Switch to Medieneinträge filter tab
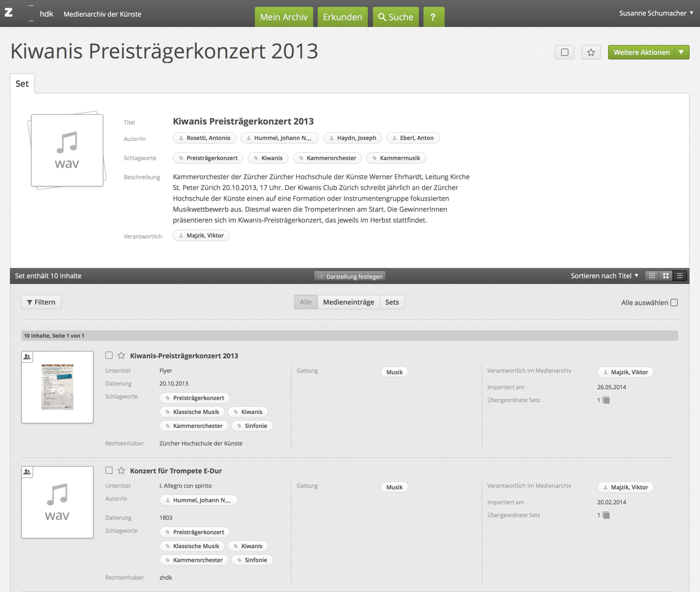This screenshot has height=592, width=700. (348, 302)
